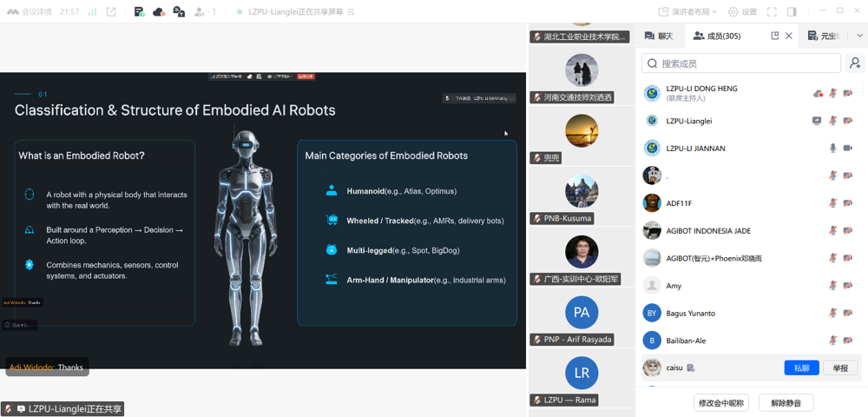Viewport: 868px width, 417px height.
Task: Toggle muted microphone icon for Amy
Action: [x=833, y=286]
